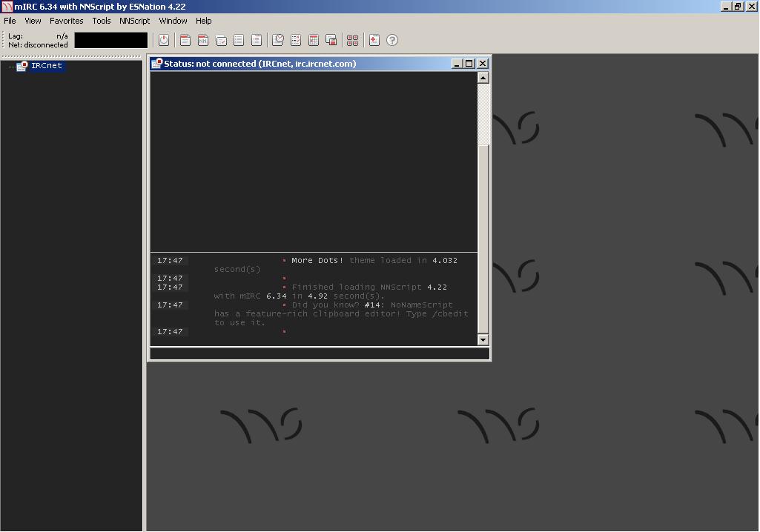Click the 'More Dots!' theme text

pyautogui.click(x=317, y=260)
